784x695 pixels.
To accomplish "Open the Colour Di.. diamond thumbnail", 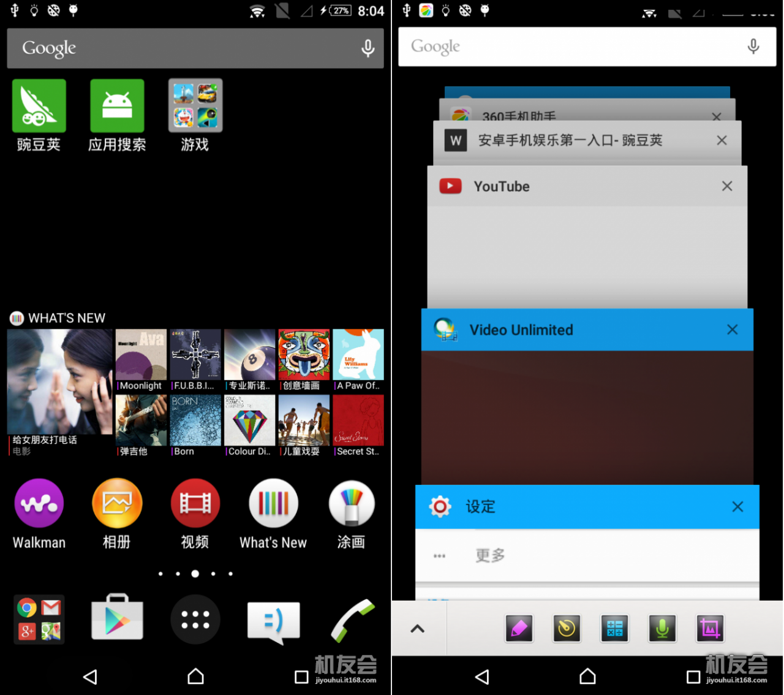I will [x=249, y=420].
